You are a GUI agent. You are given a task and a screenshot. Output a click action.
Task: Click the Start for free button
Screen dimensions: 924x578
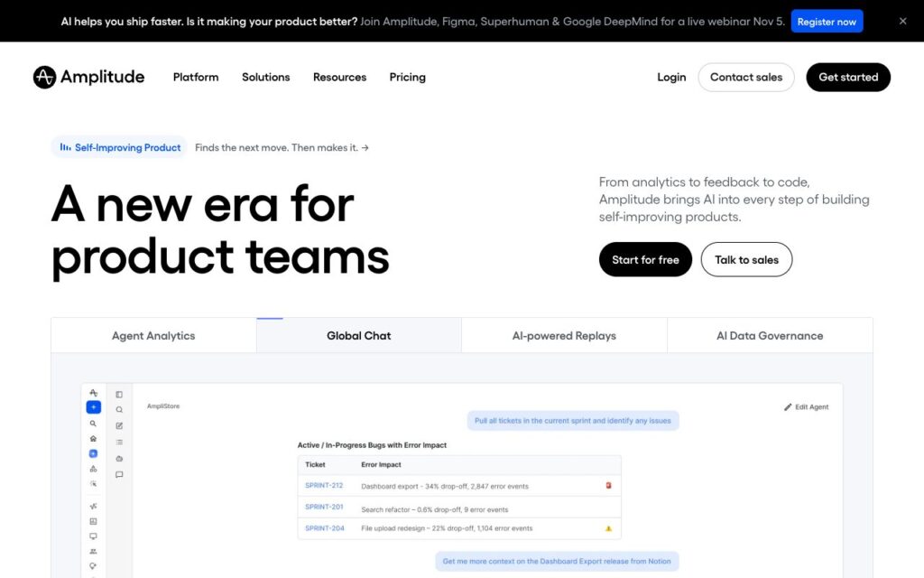pos(645,259)
